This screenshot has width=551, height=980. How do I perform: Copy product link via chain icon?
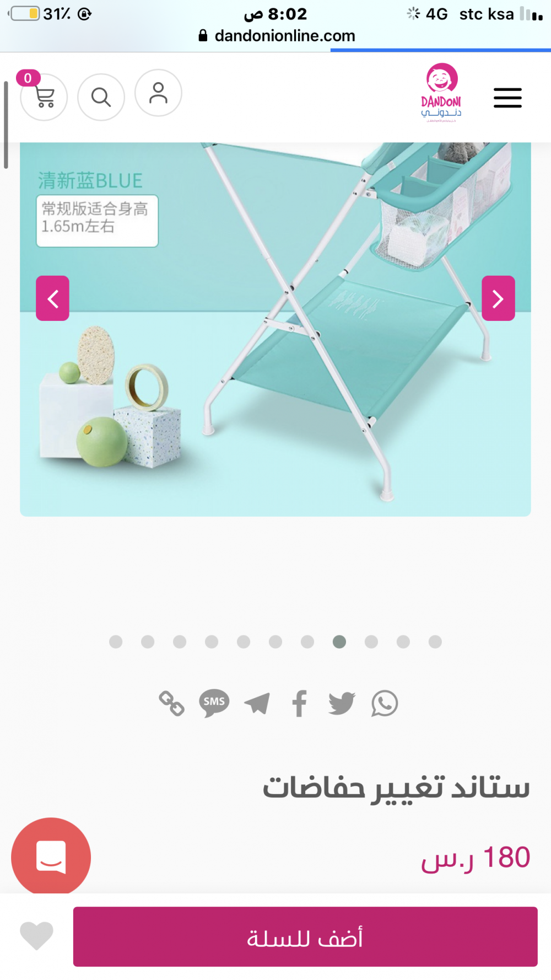[171, 703]
